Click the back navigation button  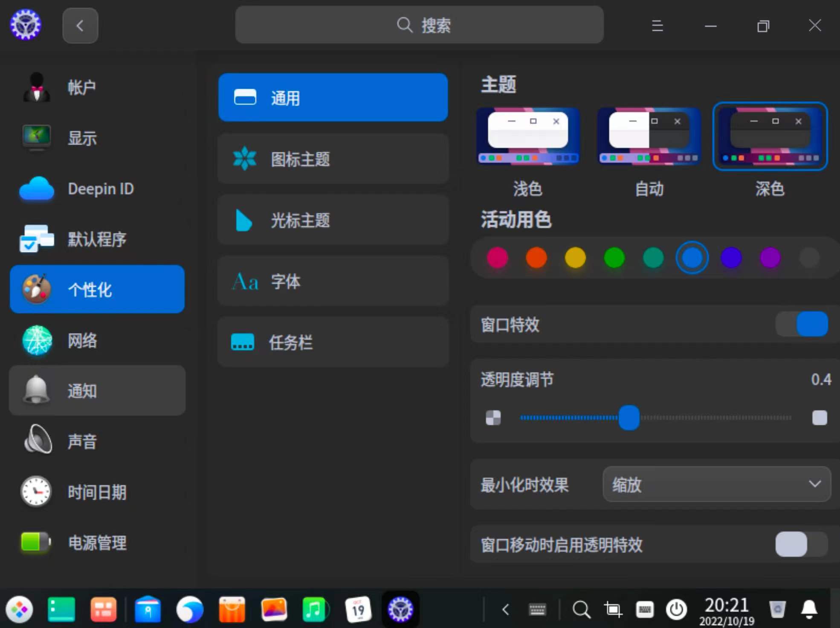point(80,26)
